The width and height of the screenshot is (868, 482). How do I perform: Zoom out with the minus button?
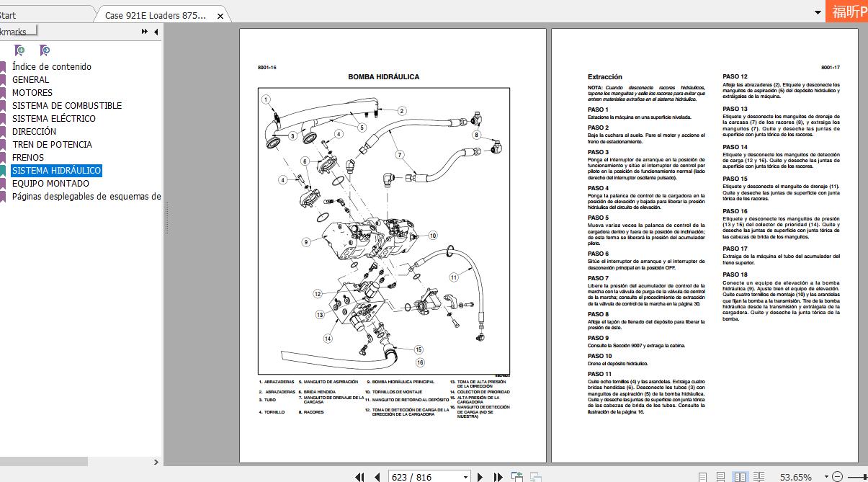[x=836, y=477]
